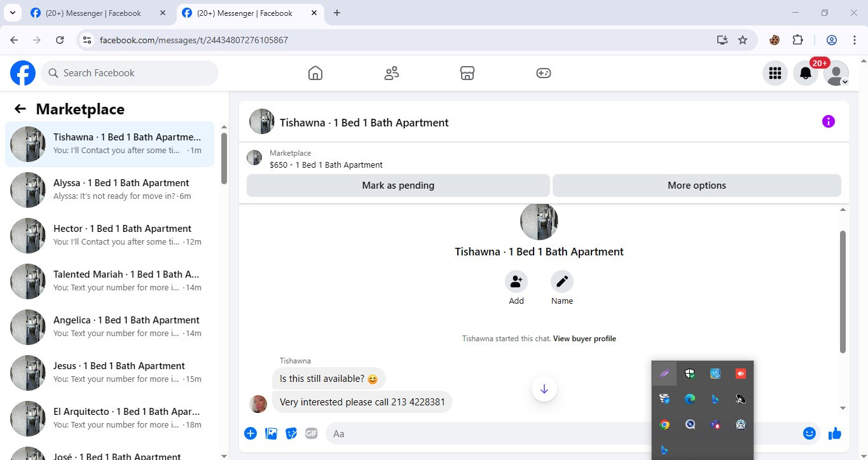Click the attach photo icon in composer
Image resolution: width=868 pixels, height=460 pixels.
[x=271, y=433]
